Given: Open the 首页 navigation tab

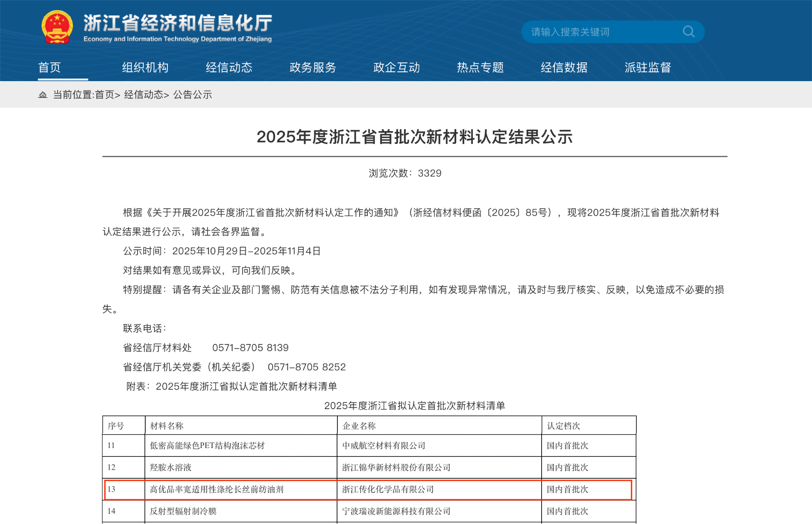Looking at the screenshot, I should click(50, 67).
